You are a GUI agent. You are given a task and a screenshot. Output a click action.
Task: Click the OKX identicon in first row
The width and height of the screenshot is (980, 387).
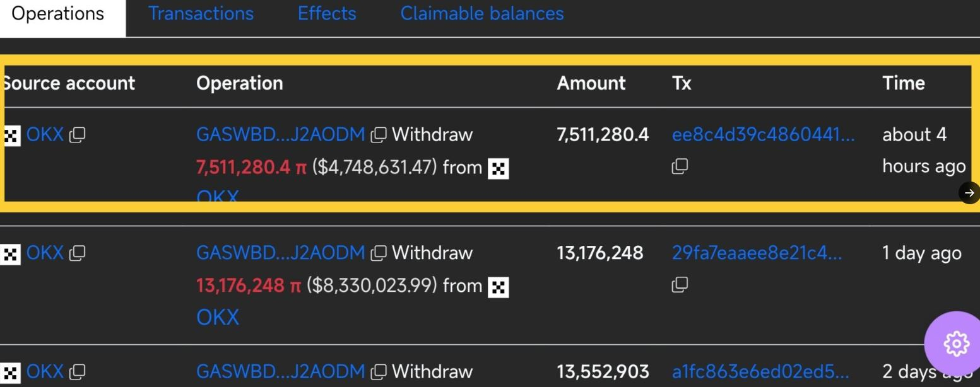[12, 136]
